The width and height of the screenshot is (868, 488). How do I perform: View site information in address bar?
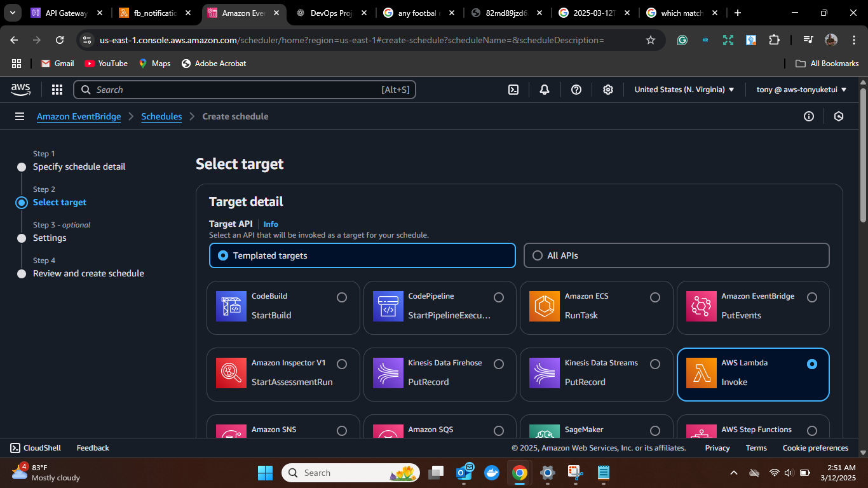(88, 40)
